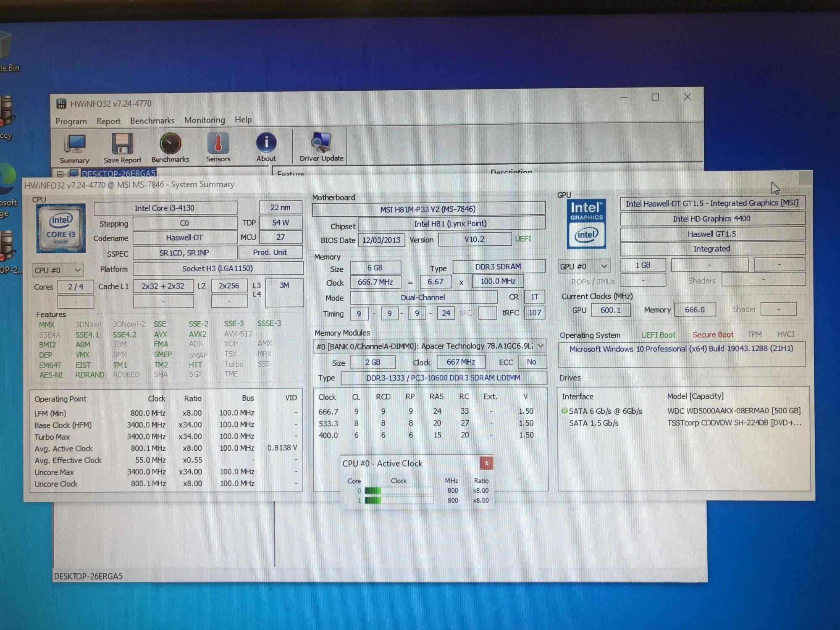The height and width of the screenshot is (630, 840).
Task: Open the Report menu
Action: [x=108, y=121]
